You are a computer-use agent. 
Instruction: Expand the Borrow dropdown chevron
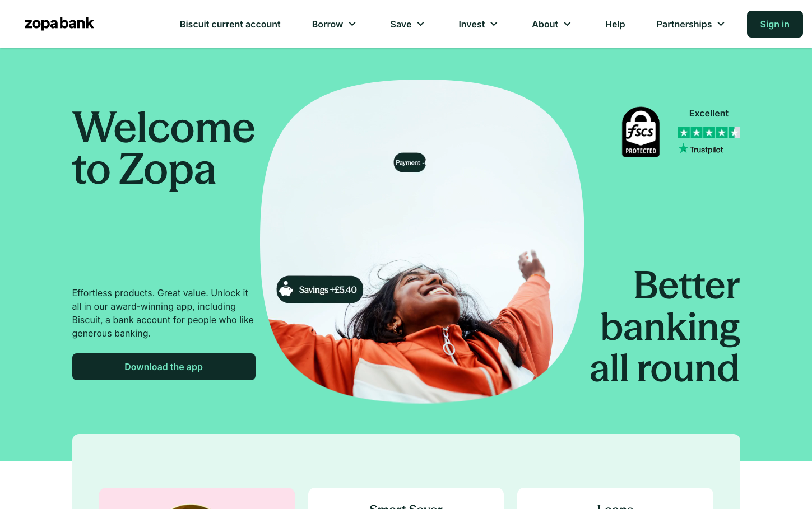coord(352,24)
